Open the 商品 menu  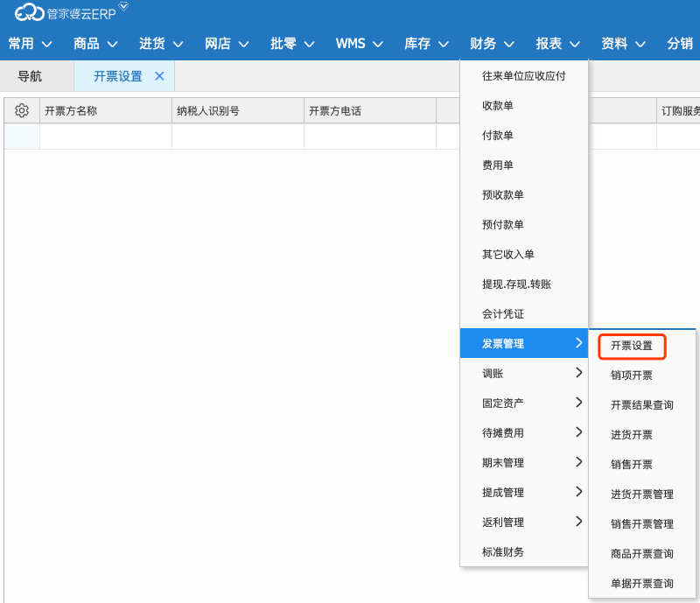(x=95, y=44)
